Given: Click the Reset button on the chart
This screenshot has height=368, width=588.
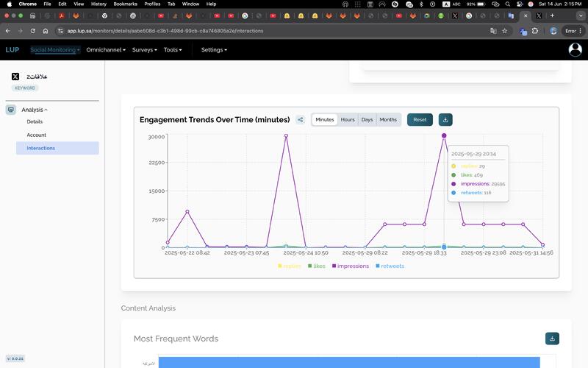Looking at the screenshot, I should click(x=420, y=120).
